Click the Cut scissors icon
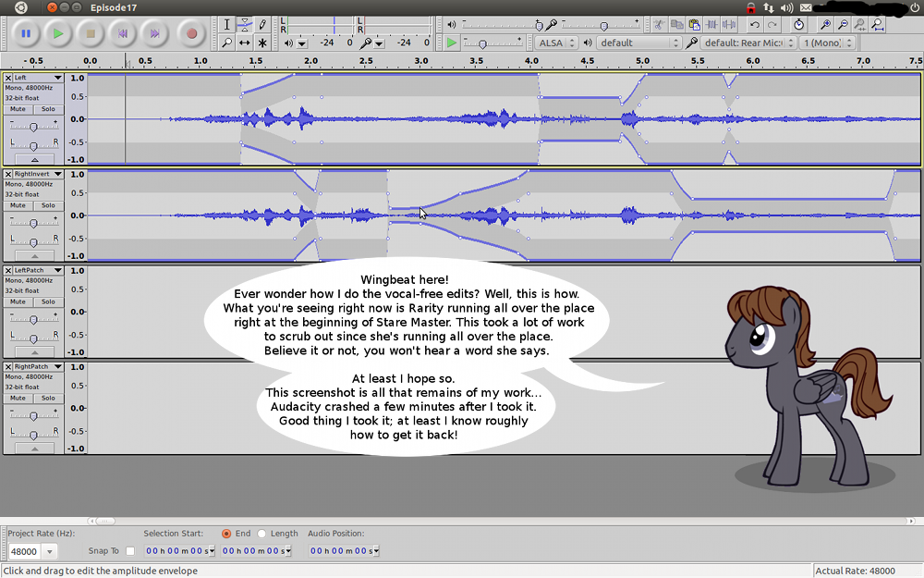This screenshot has height=578, width=924. 659,25
